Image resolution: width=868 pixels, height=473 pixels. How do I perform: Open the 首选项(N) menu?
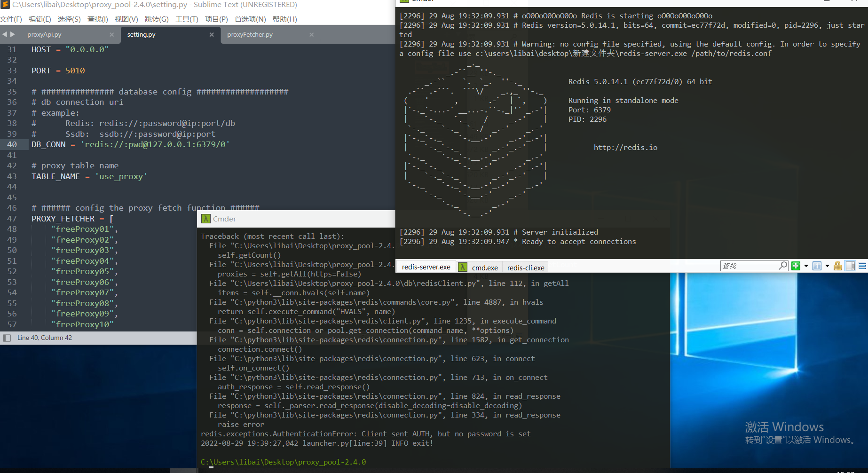click(x=250, y=19)
